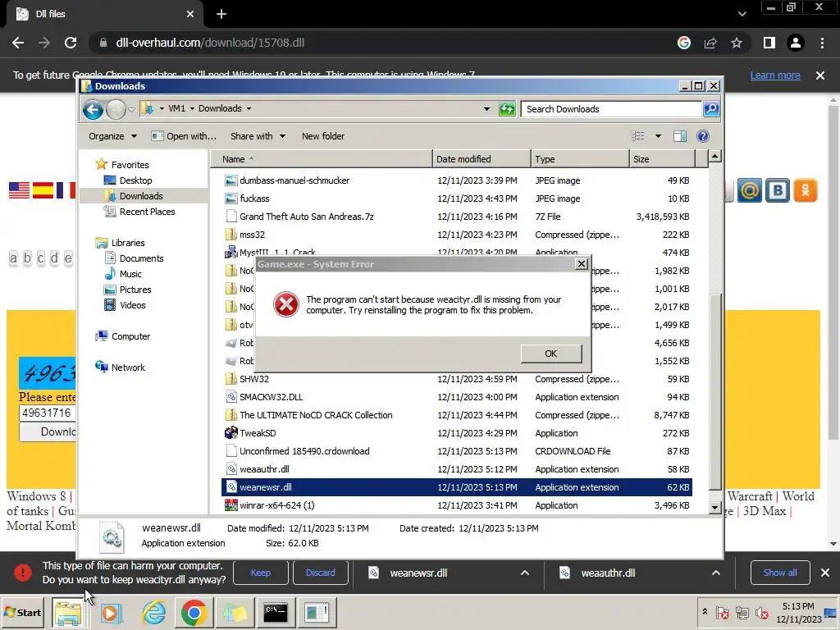Click the Chrome address bar URL
Image resolution: width=840 pixels, height=630 pixels.
click(x=210, y=43)
